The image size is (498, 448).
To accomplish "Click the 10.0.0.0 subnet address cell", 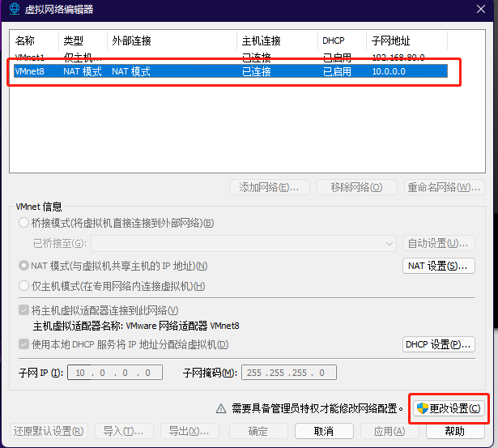I will point(389,71).
